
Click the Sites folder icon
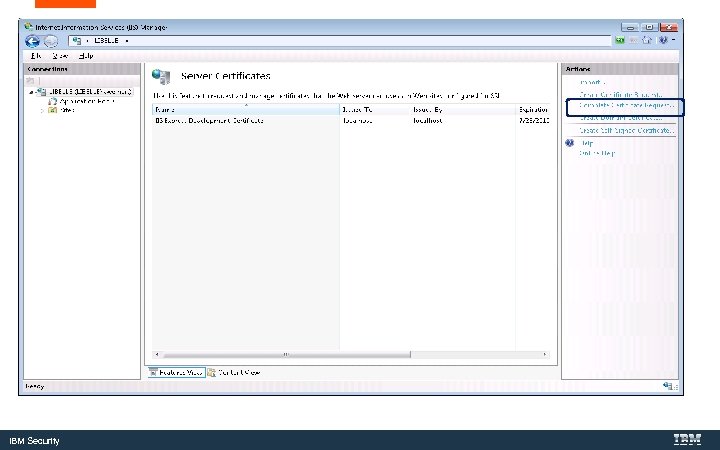(x=53, y=110)
